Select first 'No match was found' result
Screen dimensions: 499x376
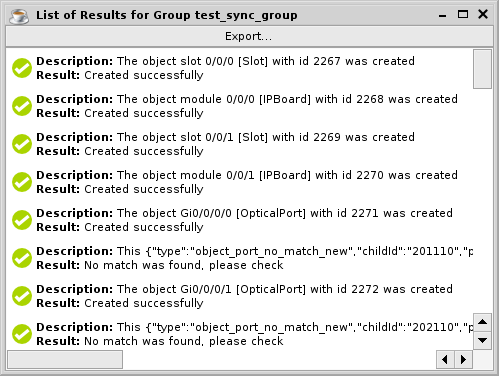pos(184,265)
